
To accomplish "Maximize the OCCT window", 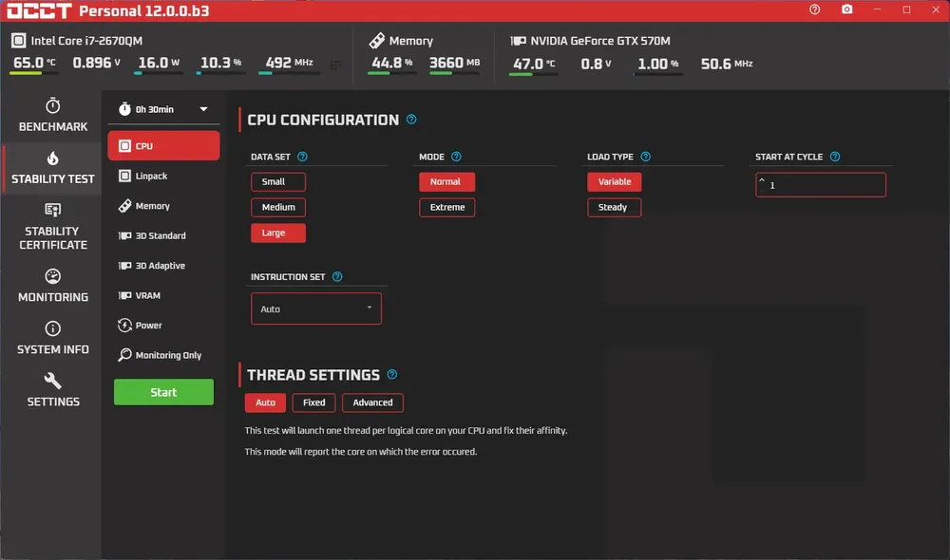I will (906, 9).
